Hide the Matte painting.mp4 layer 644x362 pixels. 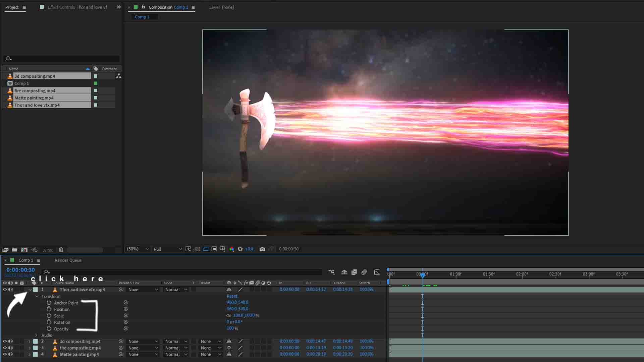(5, 354)
